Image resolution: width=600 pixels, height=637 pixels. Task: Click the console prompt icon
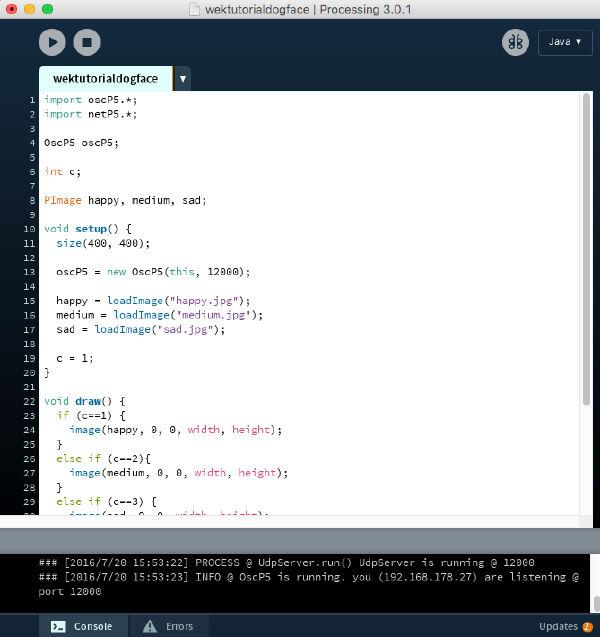(x=58, y=626)
